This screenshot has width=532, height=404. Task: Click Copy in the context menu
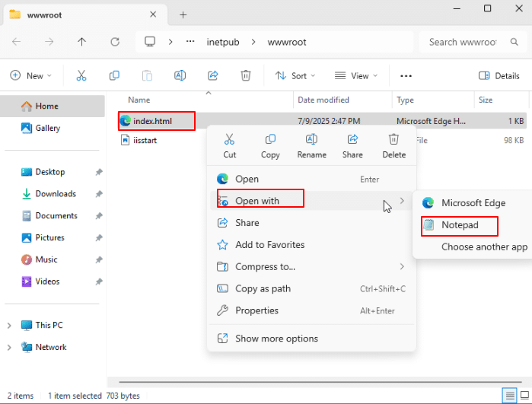tap(270, 146)
